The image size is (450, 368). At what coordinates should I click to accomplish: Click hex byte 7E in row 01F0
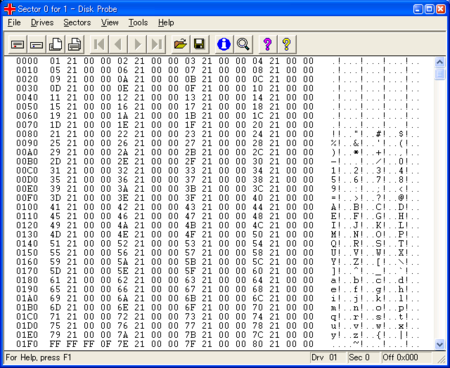[123, 344]
